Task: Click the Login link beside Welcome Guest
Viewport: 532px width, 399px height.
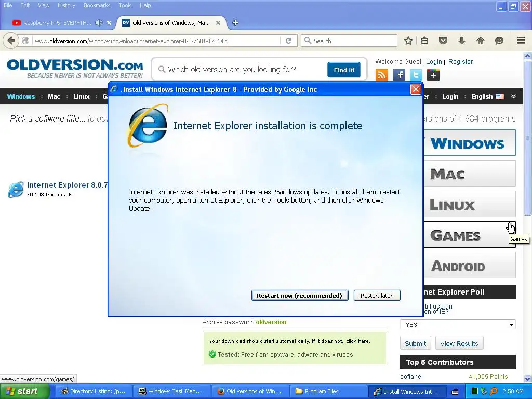Action: [x=434, y=62]
